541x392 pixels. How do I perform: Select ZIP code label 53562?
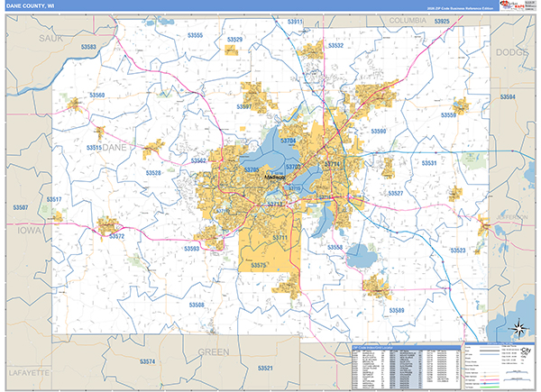[198, 160]
